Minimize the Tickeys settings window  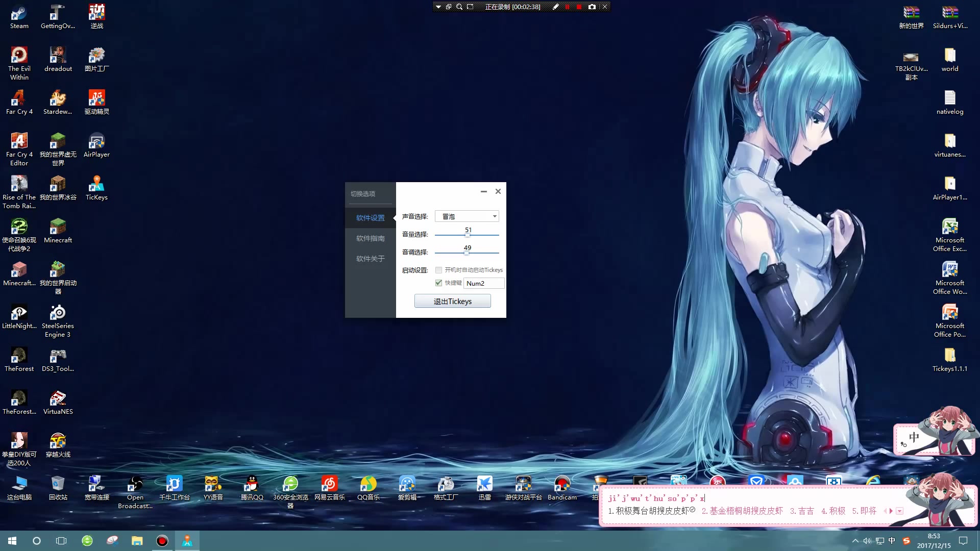pyautogui.click(x=484, y=191)
